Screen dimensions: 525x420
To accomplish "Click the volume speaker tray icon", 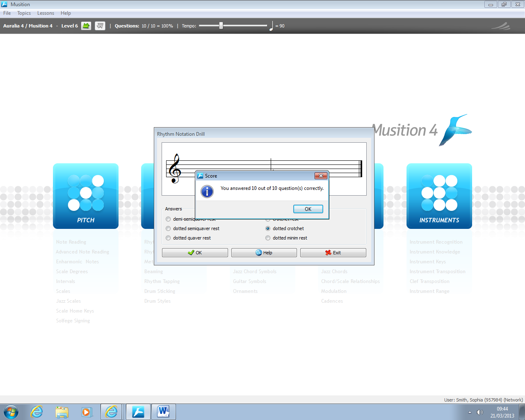I will (x=479, y=412).
